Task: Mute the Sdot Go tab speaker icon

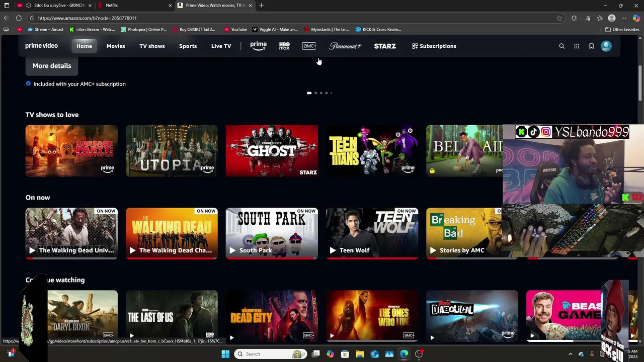Action: coord(28,5)
